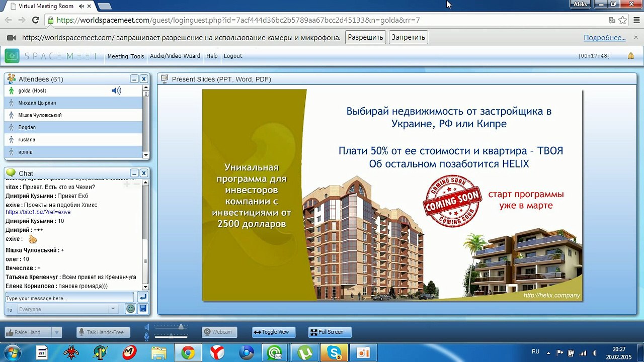
Task: Click the Attendees group icon
Action: click(11, 78)
